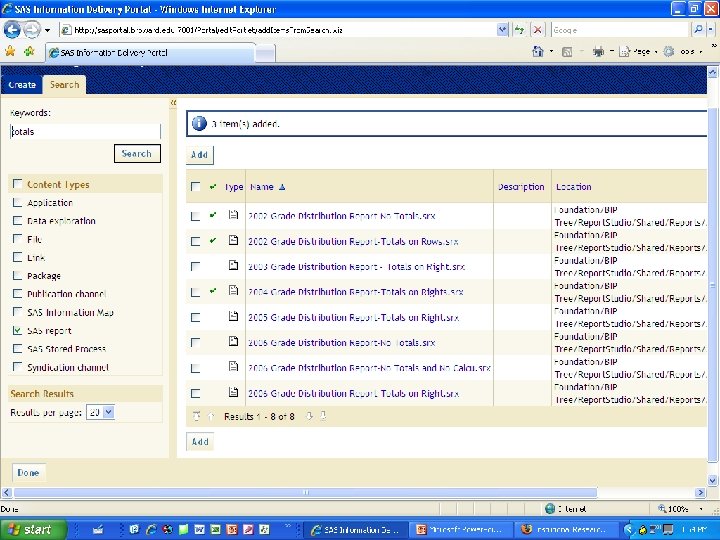Open 2002 Grade Distribution Report-Totals on Rows.srx link
The height and width of the screenshot is (540, 720).
tap(353, 242)
